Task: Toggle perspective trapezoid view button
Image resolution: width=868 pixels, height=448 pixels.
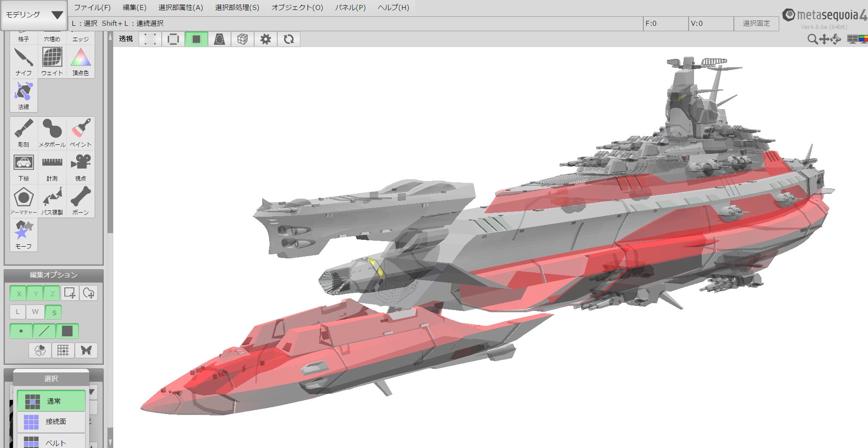Action: (220, 39)
